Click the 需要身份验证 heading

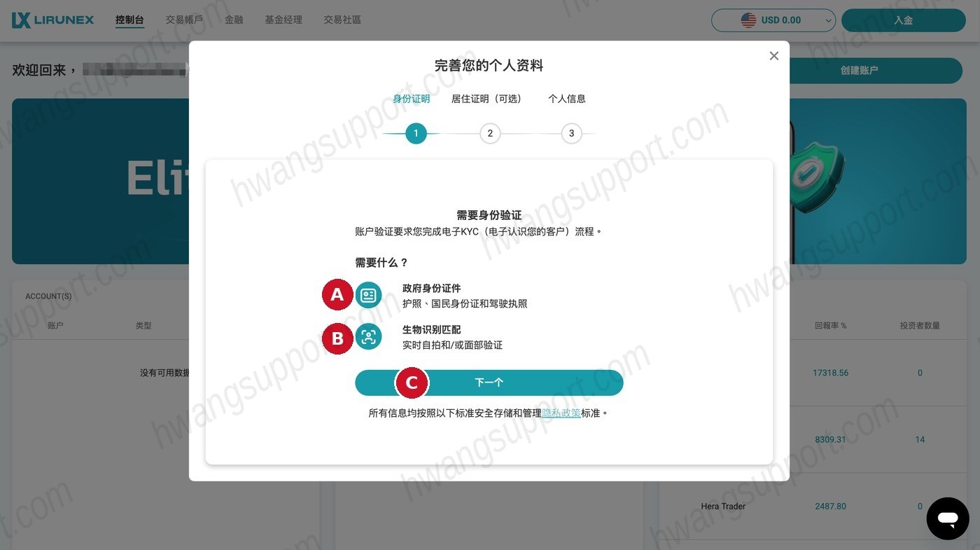489,215
